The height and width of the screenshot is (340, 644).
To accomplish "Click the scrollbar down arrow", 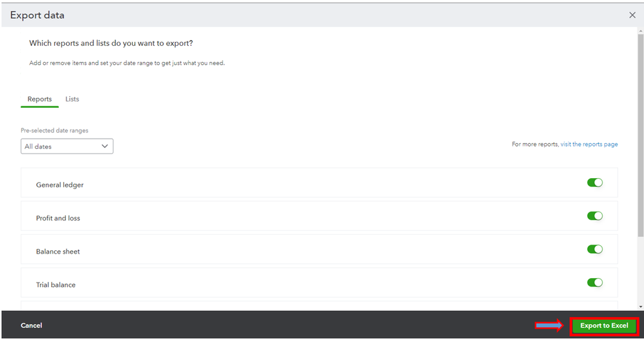I will click(640, 306).
